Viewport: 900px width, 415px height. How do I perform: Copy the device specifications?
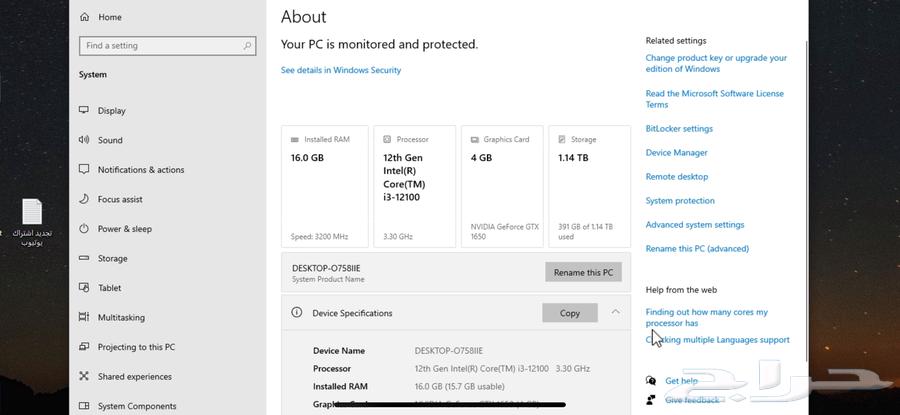569,313
